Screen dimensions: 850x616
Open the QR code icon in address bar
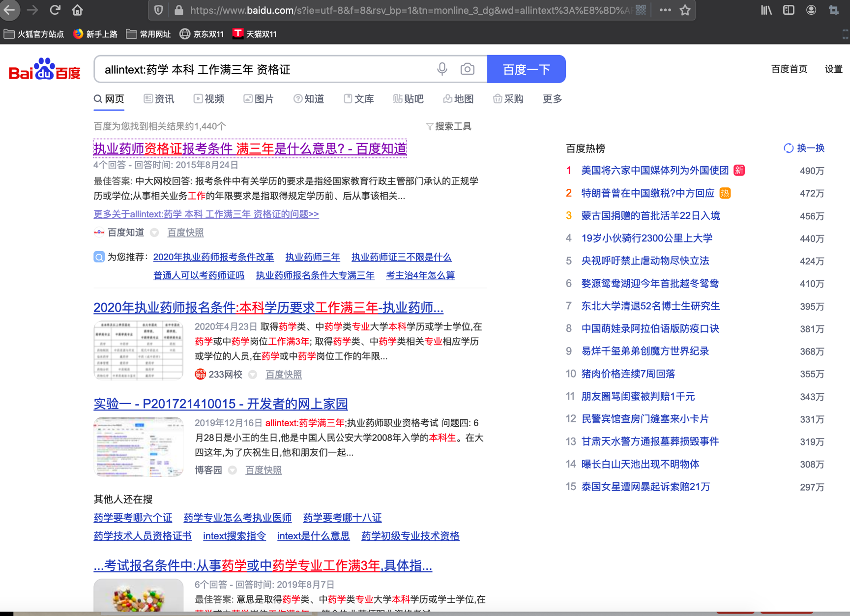pyautogui.click(x=641, y=10)
